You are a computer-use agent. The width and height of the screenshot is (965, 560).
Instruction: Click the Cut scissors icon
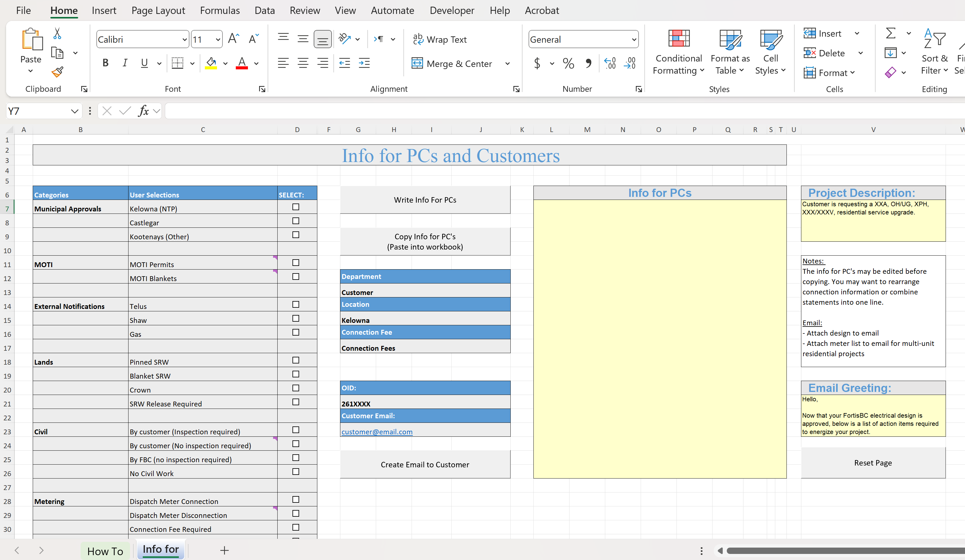pyautogui.click(x=57, y=34)
